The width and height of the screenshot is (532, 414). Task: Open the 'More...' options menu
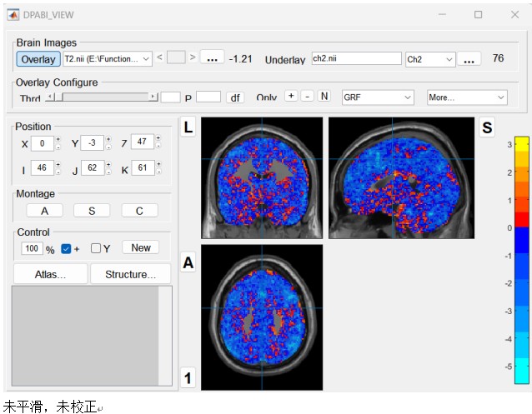click(x=466, y=97)
